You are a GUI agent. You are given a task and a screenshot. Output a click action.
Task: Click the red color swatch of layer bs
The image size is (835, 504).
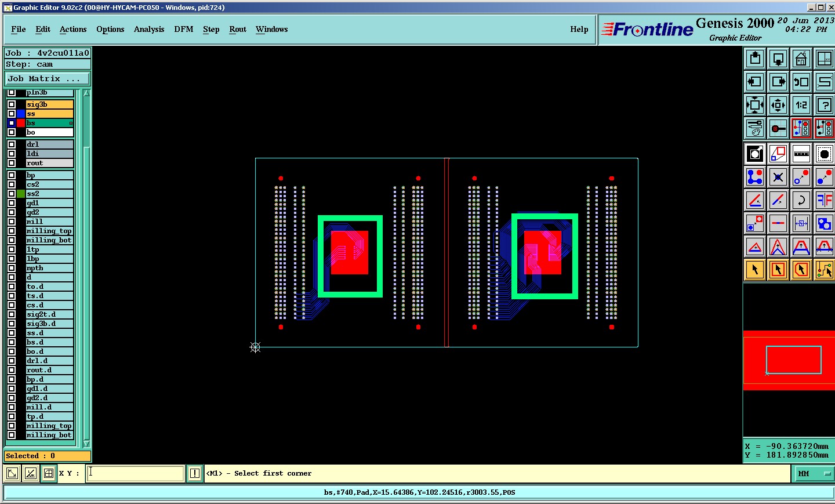point(21,123)
